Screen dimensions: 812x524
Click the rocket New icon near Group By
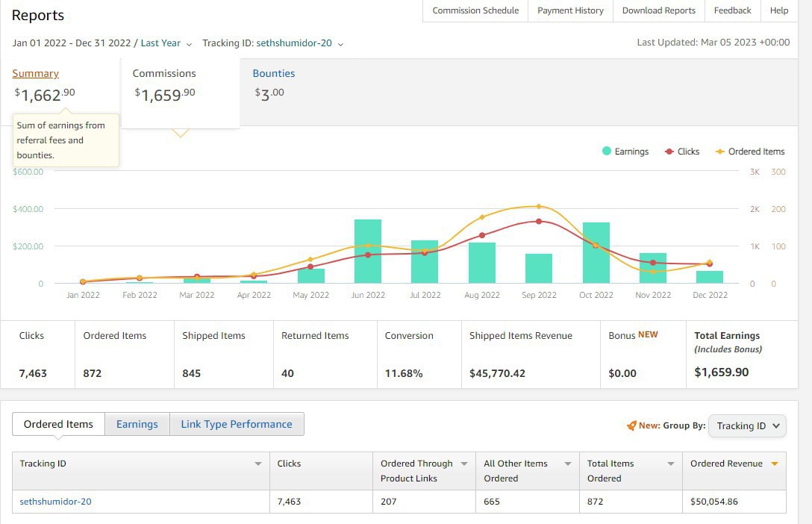tap(631, 425)
